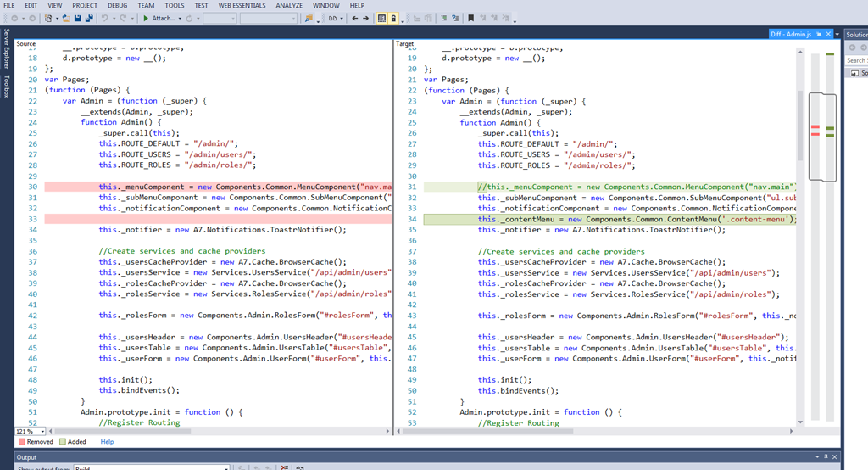
Task: Open the solution platforms combo box
Action: [x=269, y=19]
